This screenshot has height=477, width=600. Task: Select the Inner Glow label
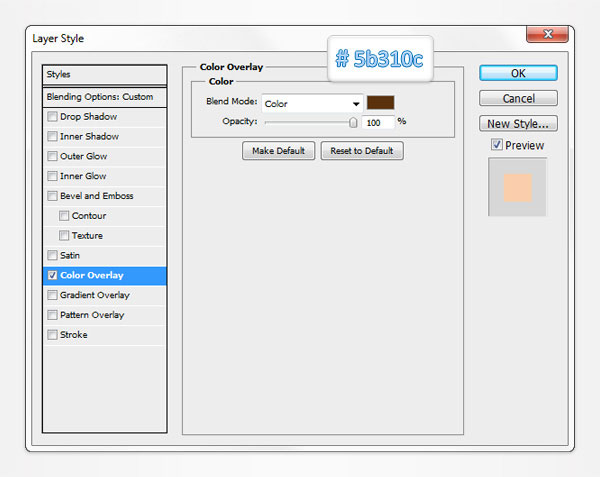pyautogui.click(x=83, y=176)
